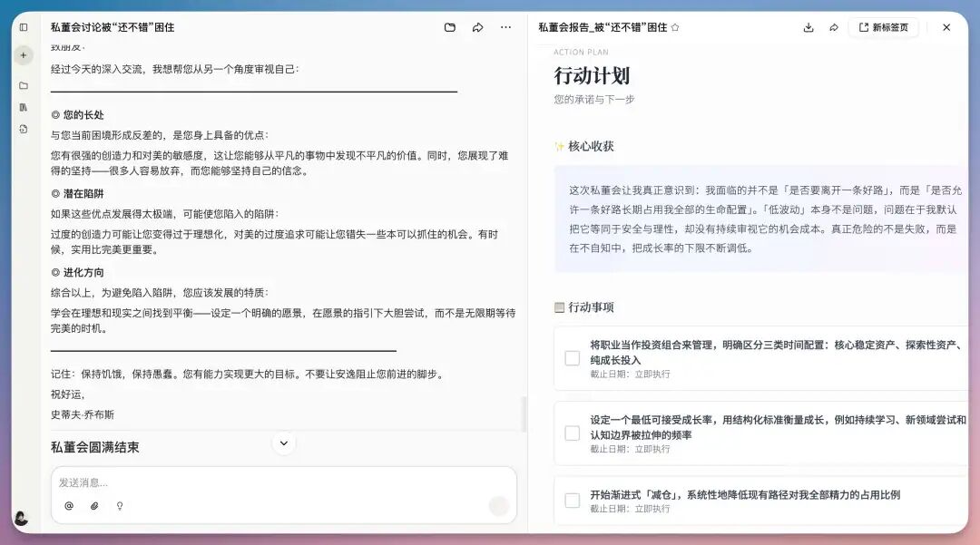
Task: Open the three-dot more options menu
Action: (x=505, y=28)
